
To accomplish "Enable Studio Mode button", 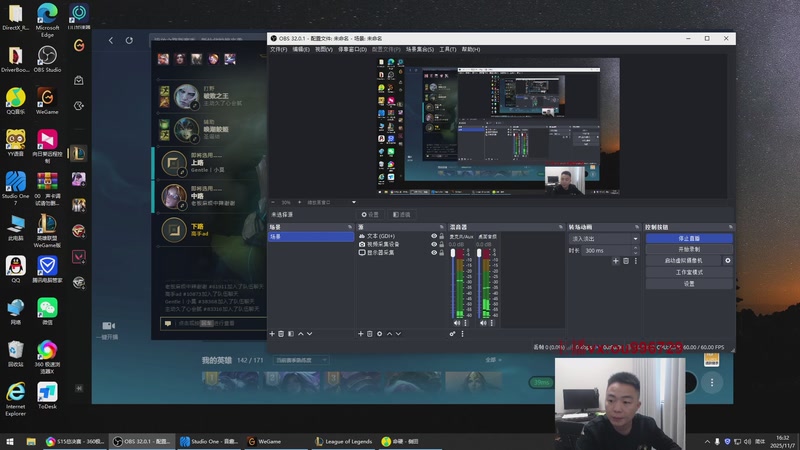I will point(689,272).
